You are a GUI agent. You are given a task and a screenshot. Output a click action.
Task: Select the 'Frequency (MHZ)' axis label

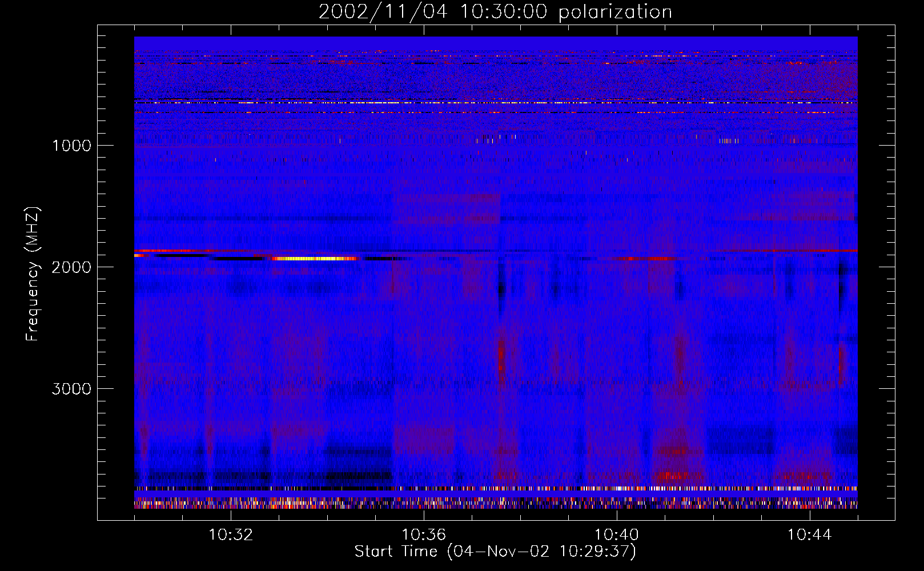33,274
